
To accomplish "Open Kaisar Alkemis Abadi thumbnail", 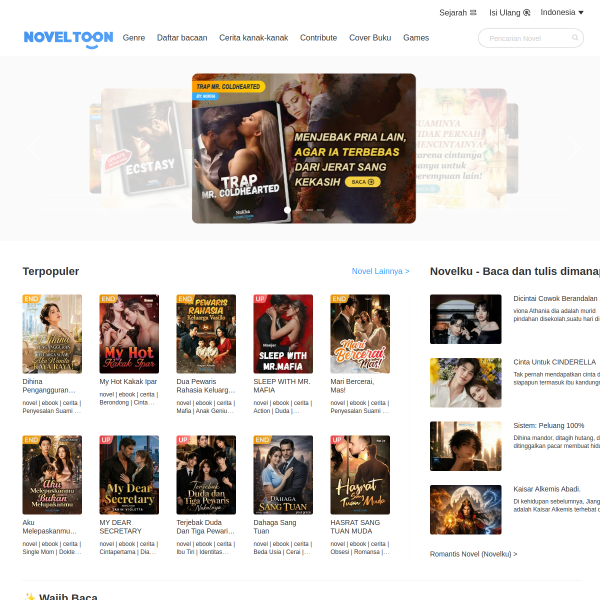I will 465,510.
